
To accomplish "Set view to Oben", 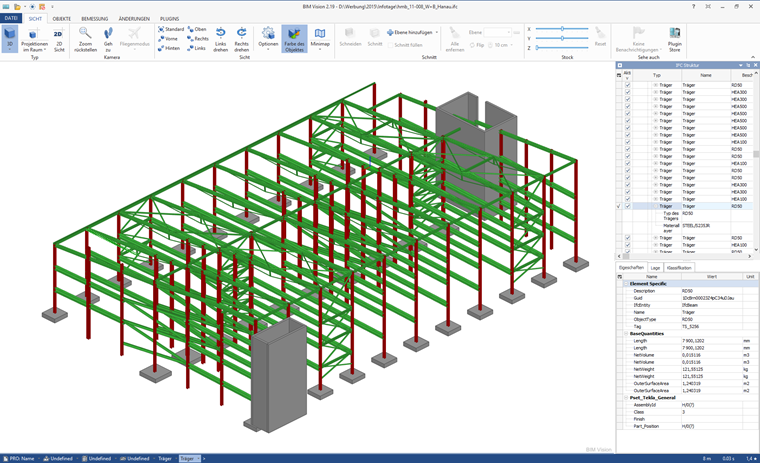I will [x=197, y=29].
